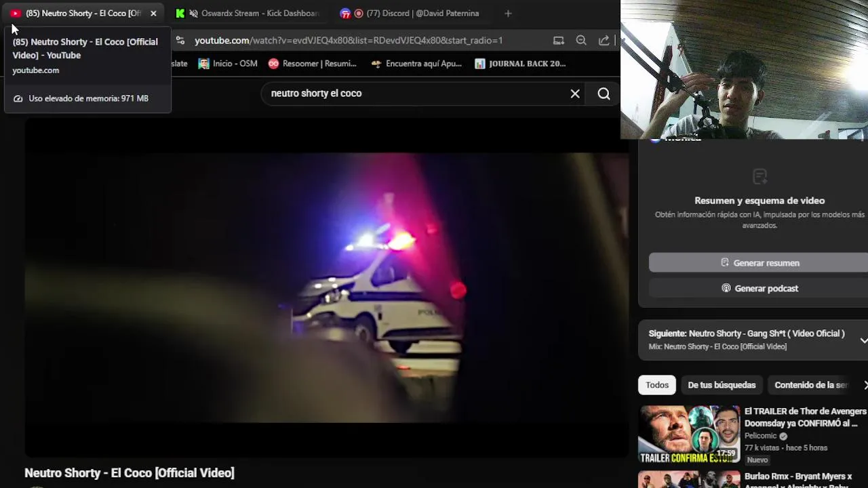Screen dimensions: 868x488
Task: Select the 'Todos' filter chip
Action: tap(657, 385)
